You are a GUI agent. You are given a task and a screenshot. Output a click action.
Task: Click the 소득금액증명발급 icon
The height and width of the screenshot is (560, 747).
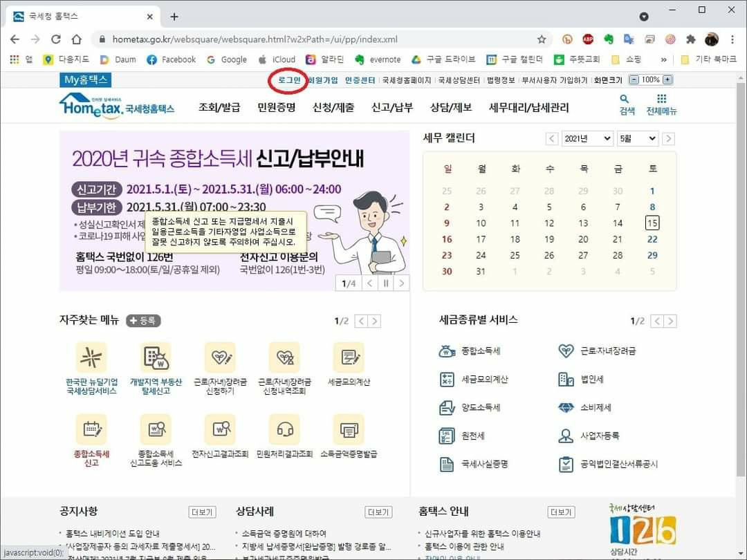pos(348,429)
